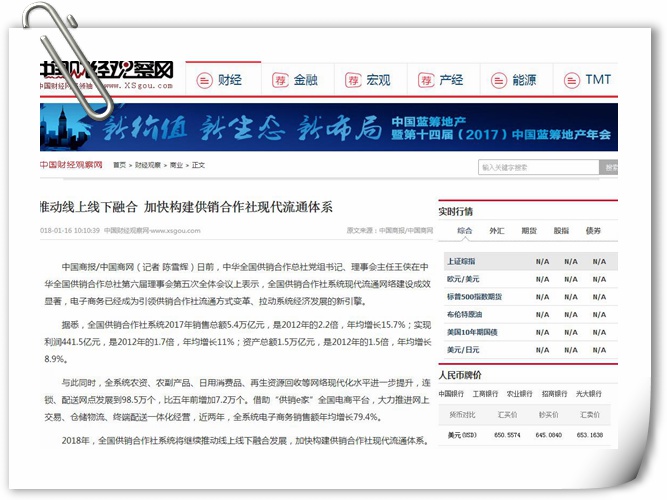Click the 美元/日元 row
Image resolution: width=667 pixels, height=500 pixels.
pos(530,350)
